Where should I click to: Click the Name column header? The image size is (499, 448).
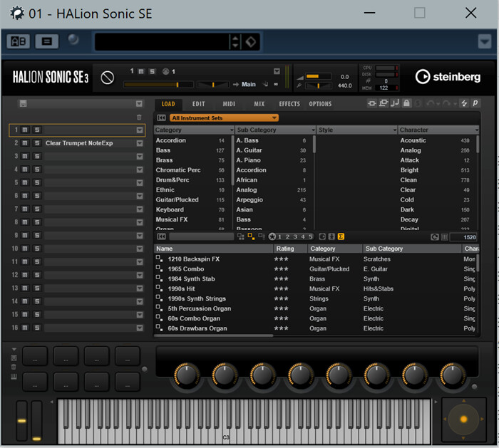click(213, 249)
